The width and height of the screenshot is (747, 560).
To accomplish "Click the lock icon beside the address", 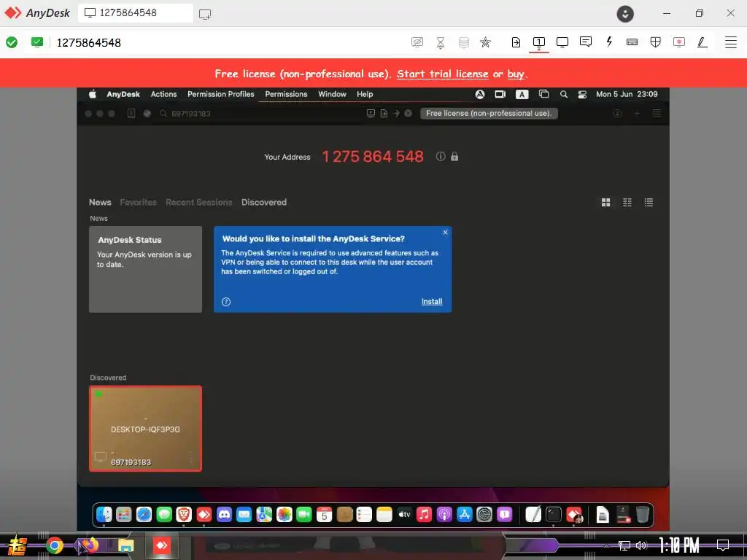I will pyautogui.click(x=454, y=156).
